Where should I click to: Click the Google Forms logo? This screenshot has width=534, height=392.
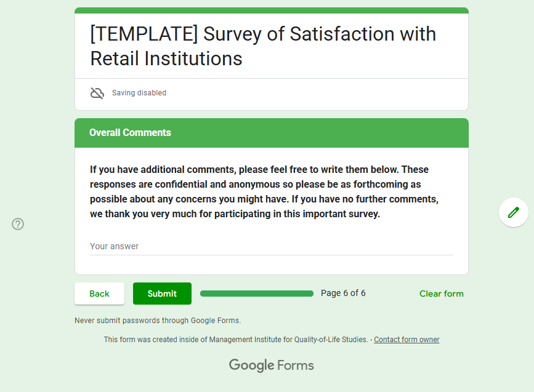click(272, 365)
